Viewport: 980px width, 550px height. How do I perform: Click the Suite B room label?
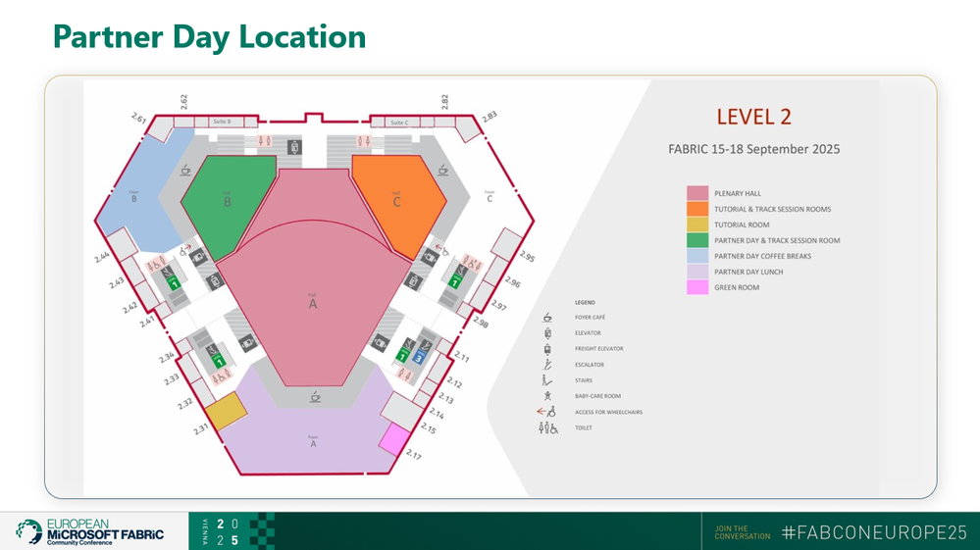tap(222, 122)
